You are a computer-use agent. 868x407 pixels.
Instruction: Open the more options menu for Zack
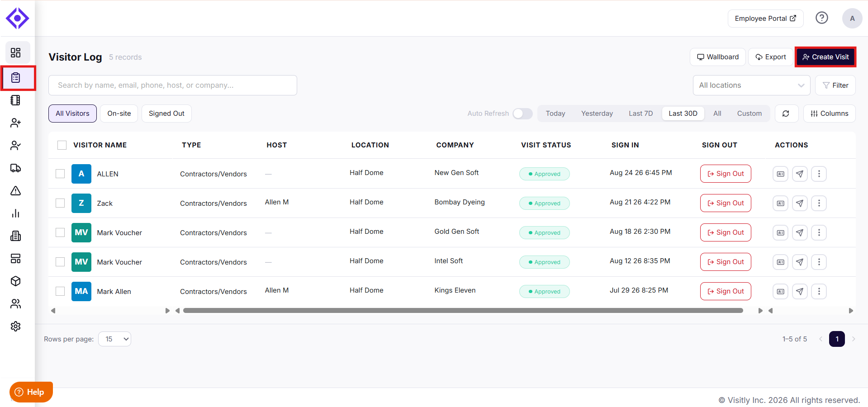819,203
